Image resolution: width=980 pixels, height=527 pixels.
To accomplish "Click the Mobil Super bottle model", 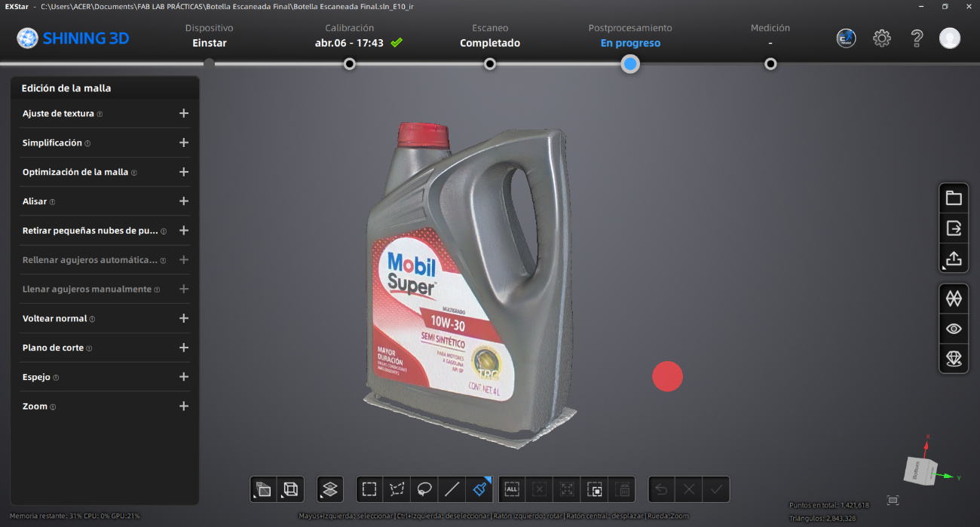I will coord(471,286).
